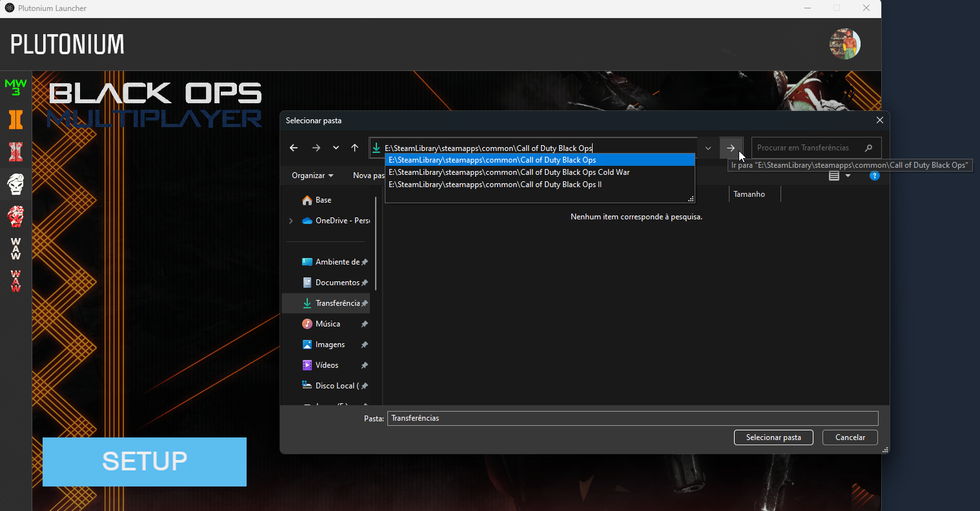Close the Selecionar pasta dialog
This screenshot has height=511, width=980.
coord(880,121)
